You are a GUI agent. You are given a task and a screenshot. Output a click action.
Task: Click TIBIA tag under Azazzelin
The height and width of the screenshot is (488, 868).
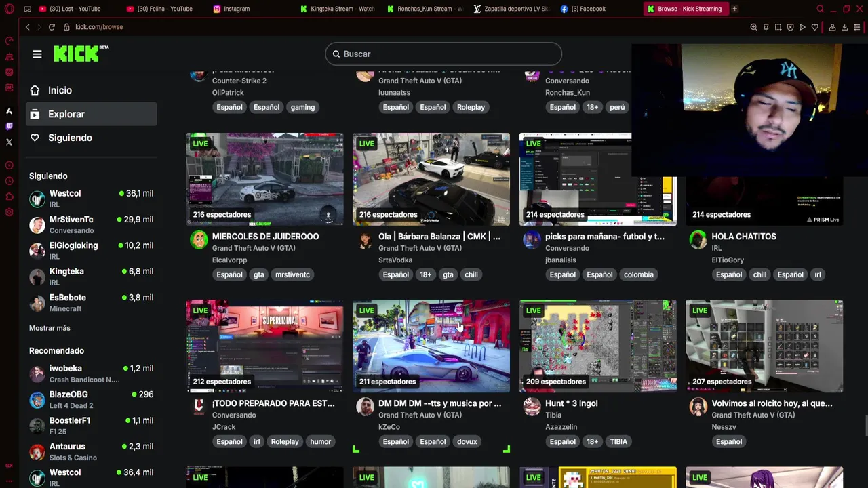(618, 441)
